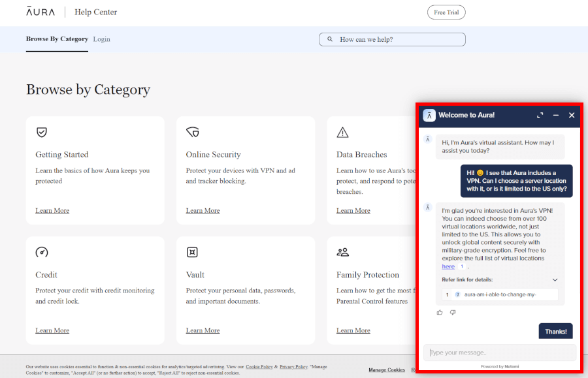Open the Data Breaches category title
The height and width of the screenshot is (378, 588).
[x=361, y=155]
